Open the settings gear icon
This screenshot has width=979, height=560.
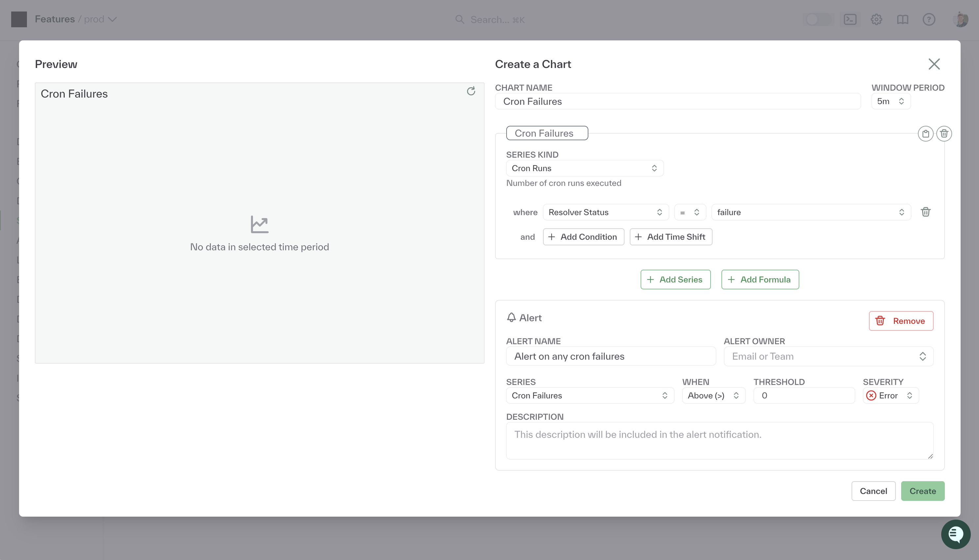(876, 19)
